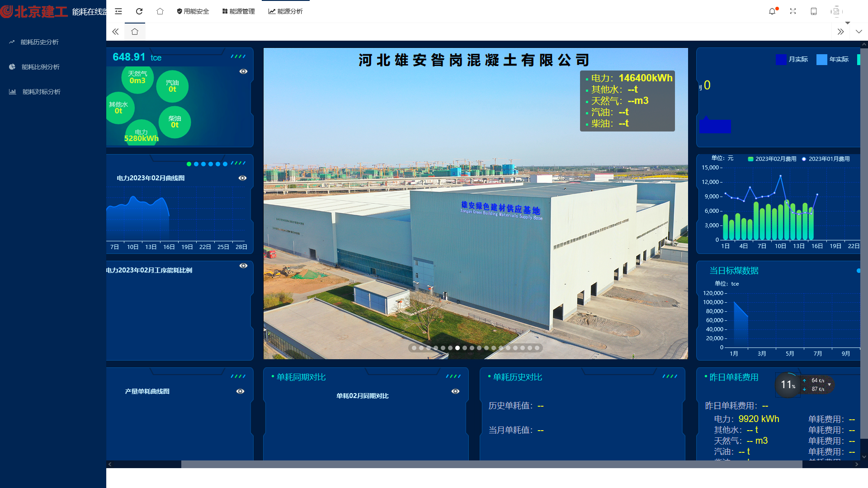Click the last carousel pagination dot
This screenshot has width=868, height=488.
pos(537,348)
